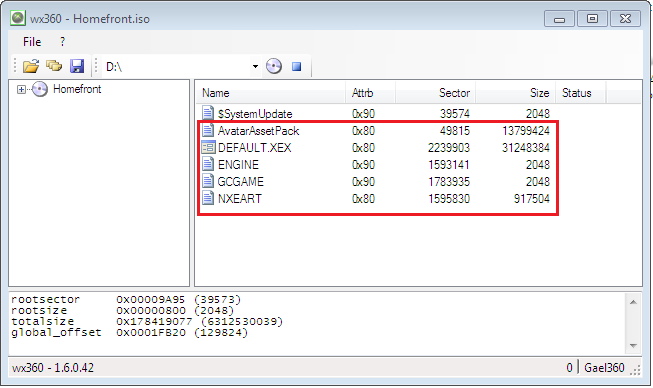The height and width of the screenshot is (388, 653).
Task: Click the disc icon beside drive box
Action: coord(274,66)
